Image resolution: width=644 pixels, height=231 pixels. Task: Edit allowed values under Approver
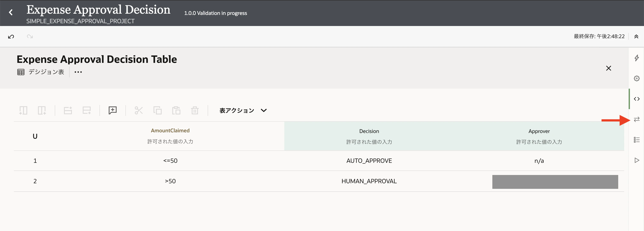539,142
